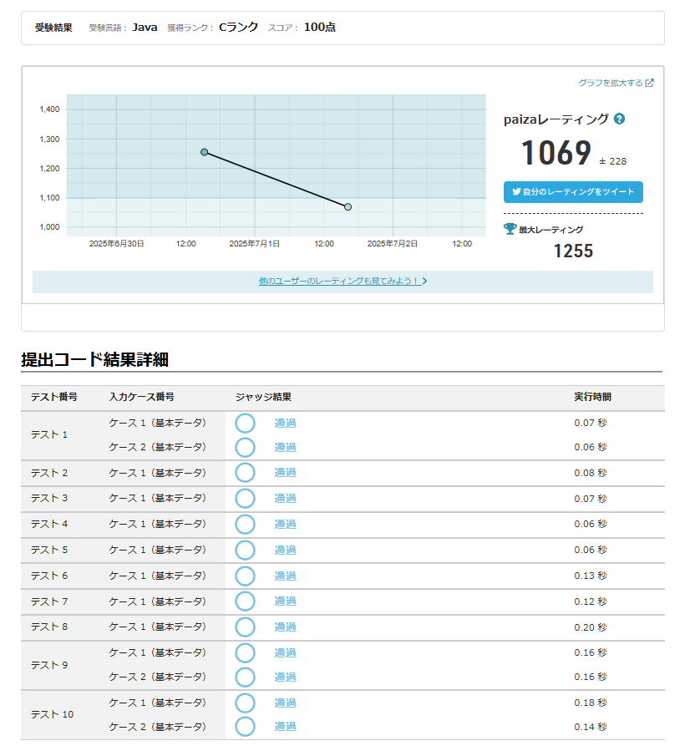Click the pass circle icon for Test 5
The height and width of the screenshot is (746, 700).
point(245,550)
